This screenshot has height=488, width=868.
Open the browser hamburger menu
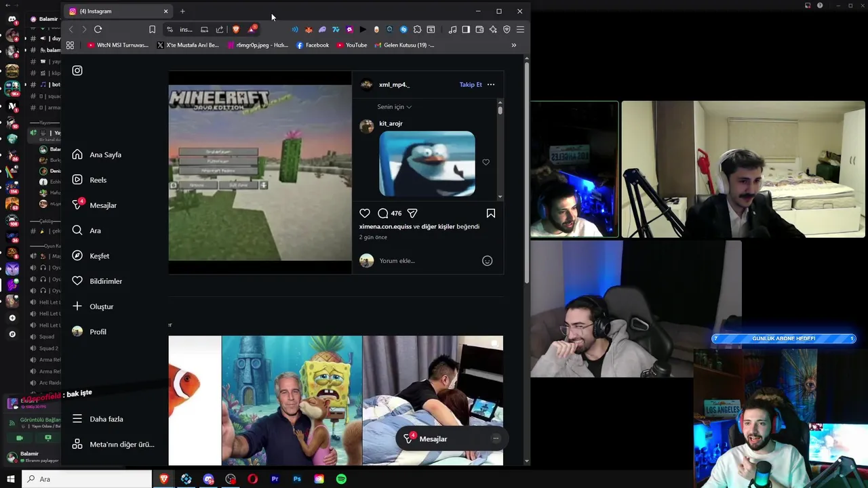click(520, 29)
